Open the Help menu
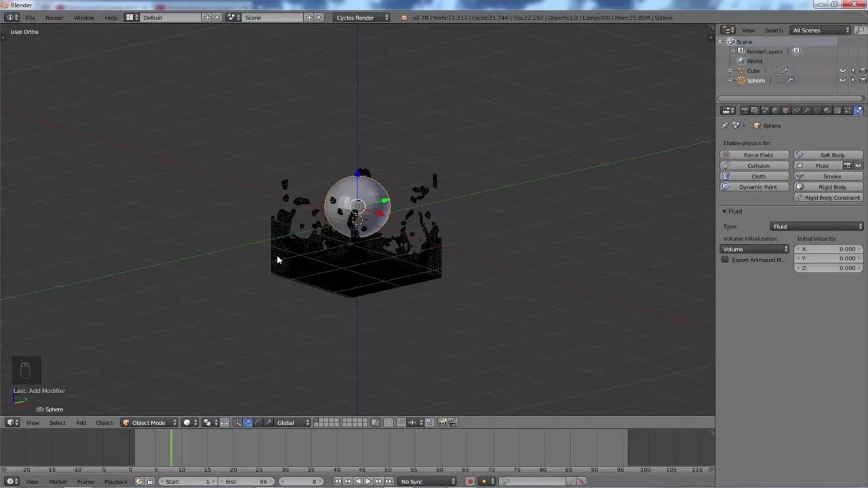 pyautogui.click(x=111, y=18)
